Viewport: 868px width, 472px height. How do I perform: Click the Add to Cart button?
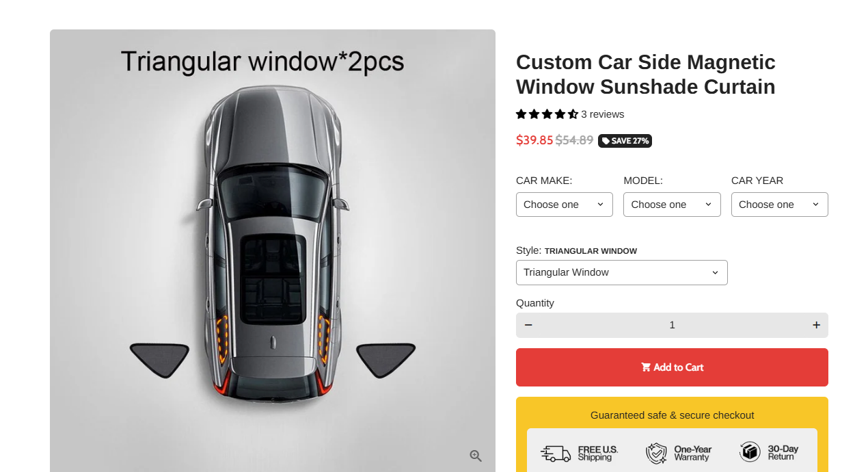coord(672,367)
